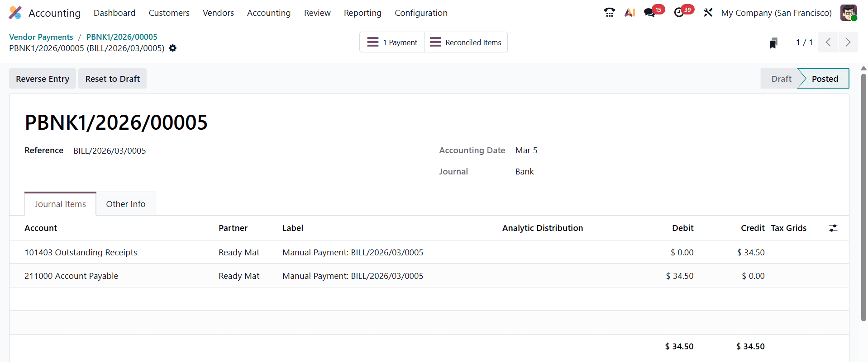Open the activities clock icon

679,13
